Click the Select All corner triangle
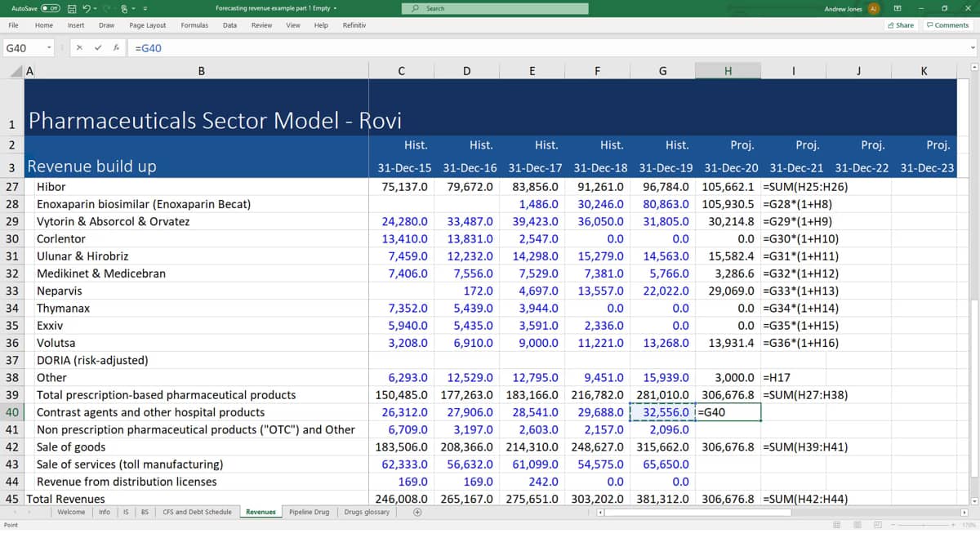This screenshot has width=980, height=551. 16,72
